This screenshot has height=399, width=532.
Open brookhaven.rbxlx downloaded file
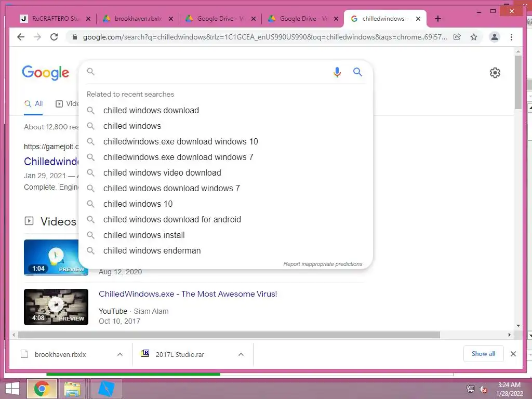60,354
